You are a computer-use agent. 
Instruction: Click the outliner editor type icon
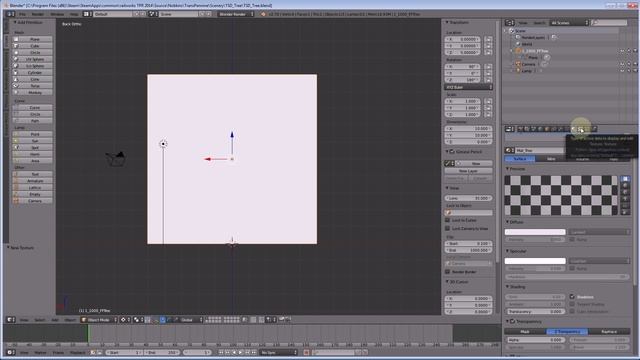click(509, 23)
